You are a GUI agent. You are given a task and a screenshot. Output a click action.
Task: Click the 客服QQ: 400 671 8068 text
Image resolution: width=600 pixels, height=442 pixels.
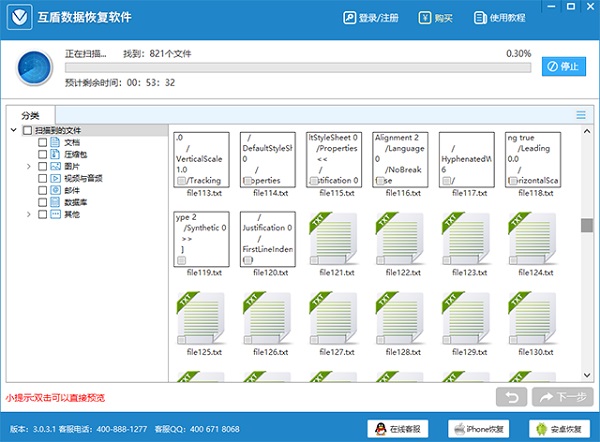(197, 429)
